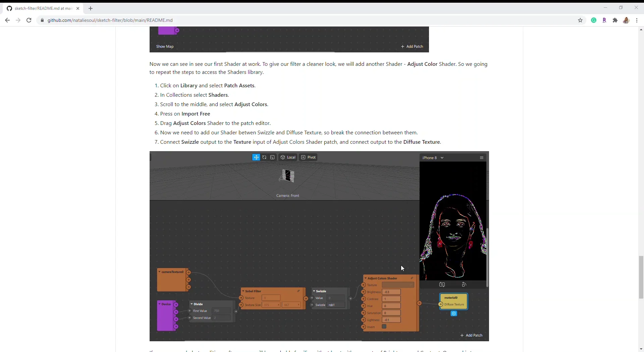Screen dimensions: 644x352
Task: Click Add Patch in the lower screenshot
Action: point(471,335)
